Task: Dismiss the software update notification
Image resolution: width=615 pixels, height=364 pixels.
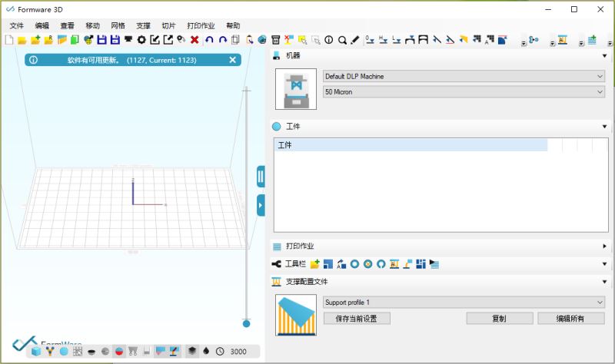Action: (233, 60)
